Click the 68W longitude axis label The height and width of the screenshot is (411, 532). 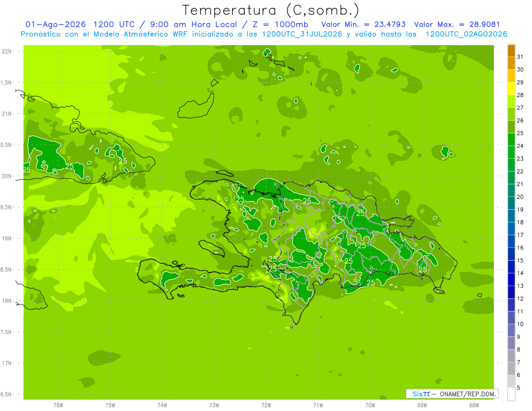click(474, 405)
